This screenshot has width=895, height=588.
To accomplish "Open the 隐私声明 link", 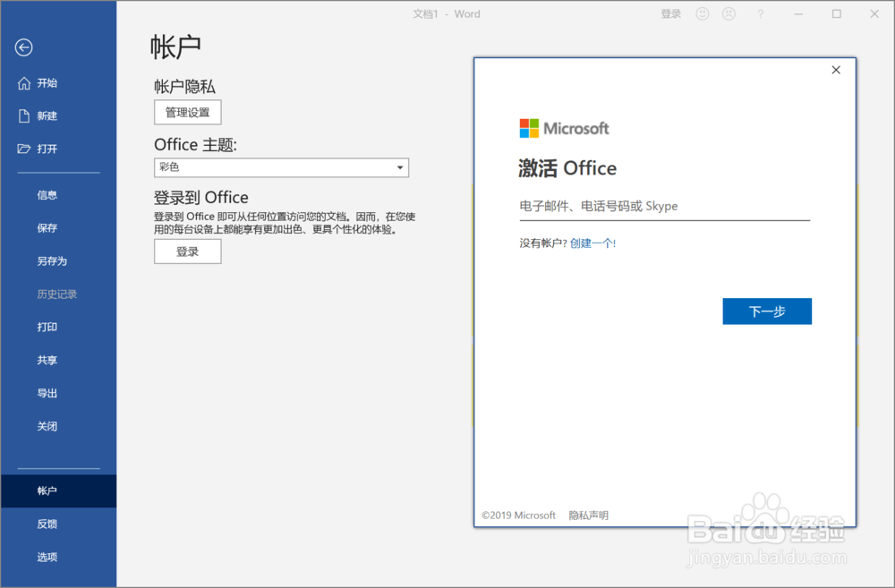I will click(589, 516).
